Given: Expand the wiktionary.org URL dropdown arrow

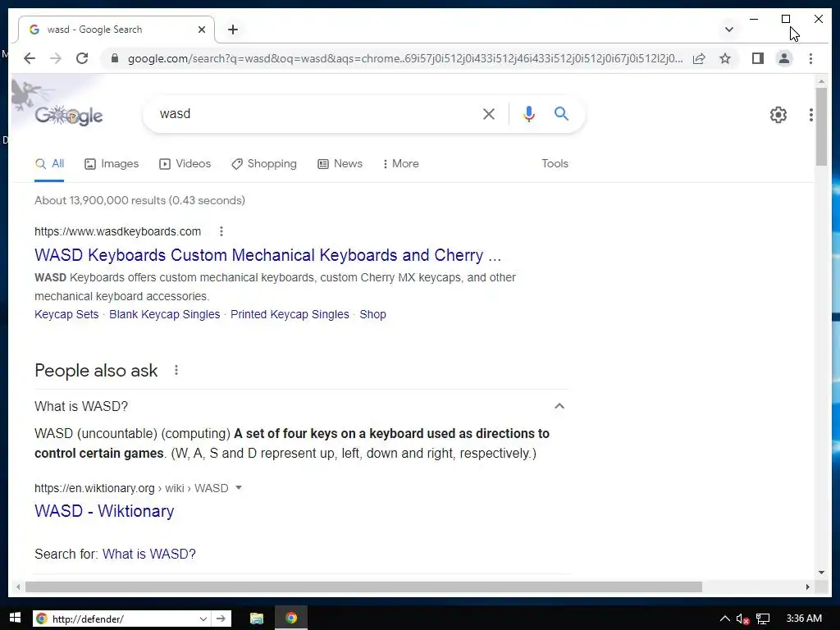Looking at the screenshot, I should tap(239, 487).
